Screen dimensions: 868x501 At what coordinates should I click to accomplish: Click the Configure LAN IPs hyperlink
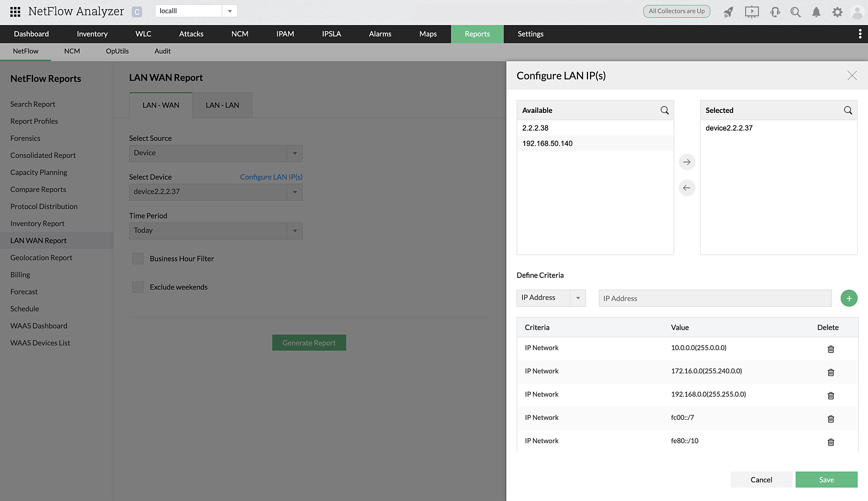[x=271, y=177]
